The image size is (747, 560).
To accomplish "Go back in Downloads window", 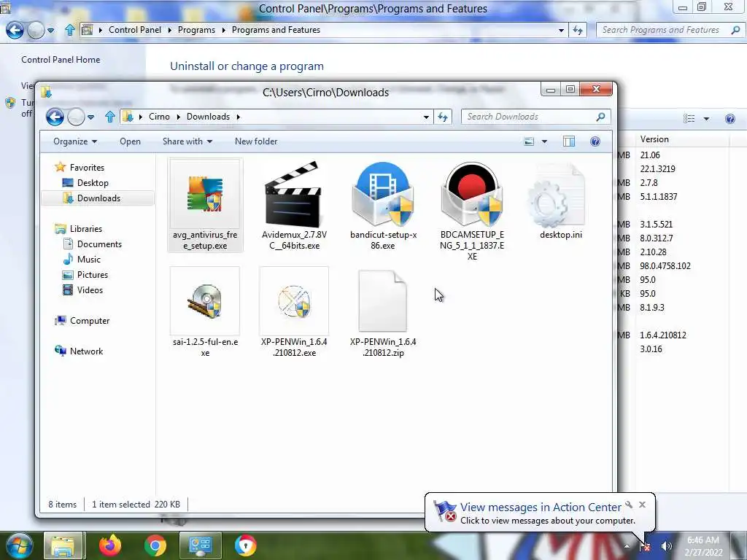I will click(55, 117).
